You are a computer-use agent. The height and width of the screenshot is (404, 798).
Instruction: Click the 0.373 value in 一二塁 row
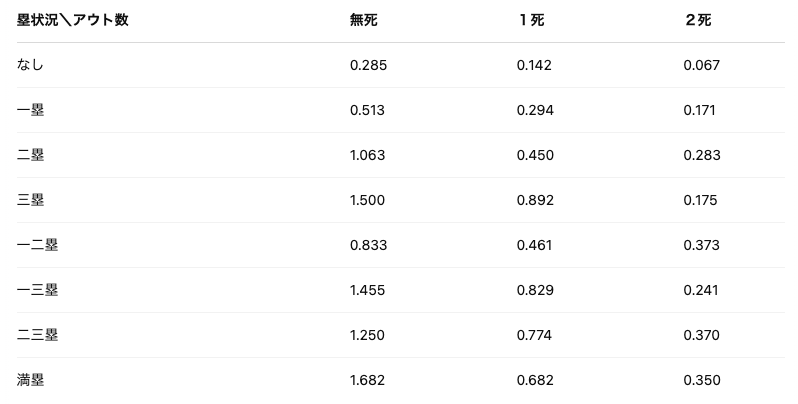(x=702, y=245)
